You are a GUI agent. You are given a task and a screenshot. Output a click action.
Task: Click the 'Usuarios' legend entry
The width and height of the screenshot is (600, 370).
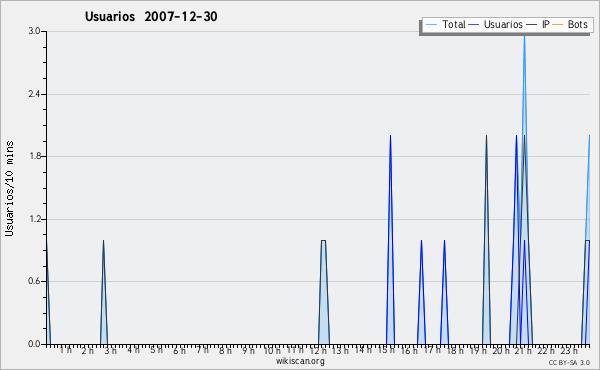tap(496, 24)
